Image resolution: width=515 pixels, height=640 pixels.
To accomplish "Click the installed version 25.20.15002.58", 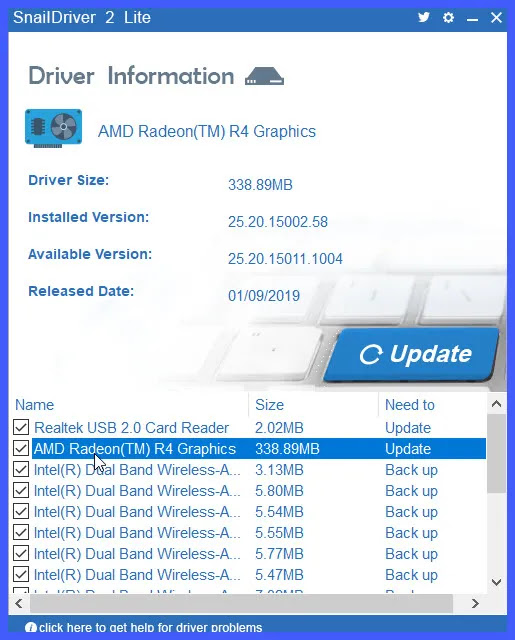I will coord(277,222).
